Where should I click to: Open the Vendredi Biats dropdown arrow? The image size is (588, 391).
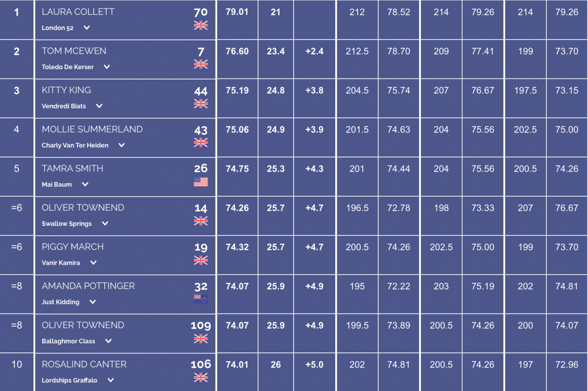(x=99, y=106)
